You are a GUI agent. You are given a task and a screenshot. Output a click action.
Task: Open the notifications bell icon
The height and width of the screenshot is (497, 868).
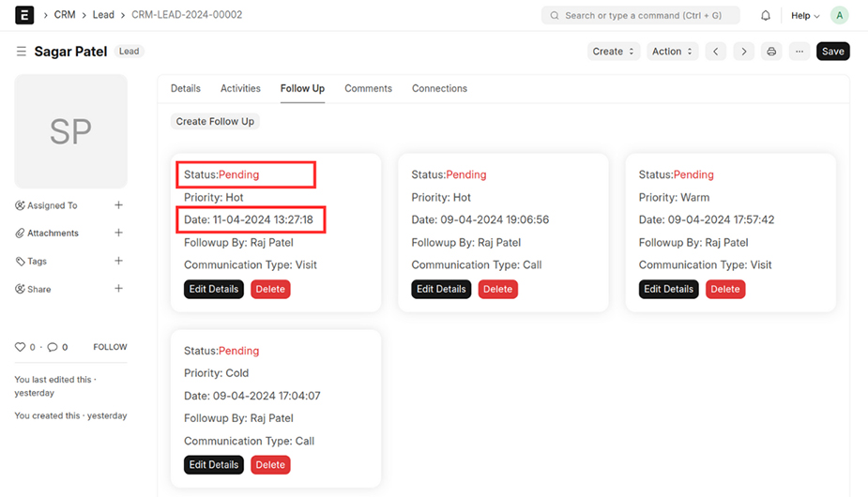click(766, 16)
